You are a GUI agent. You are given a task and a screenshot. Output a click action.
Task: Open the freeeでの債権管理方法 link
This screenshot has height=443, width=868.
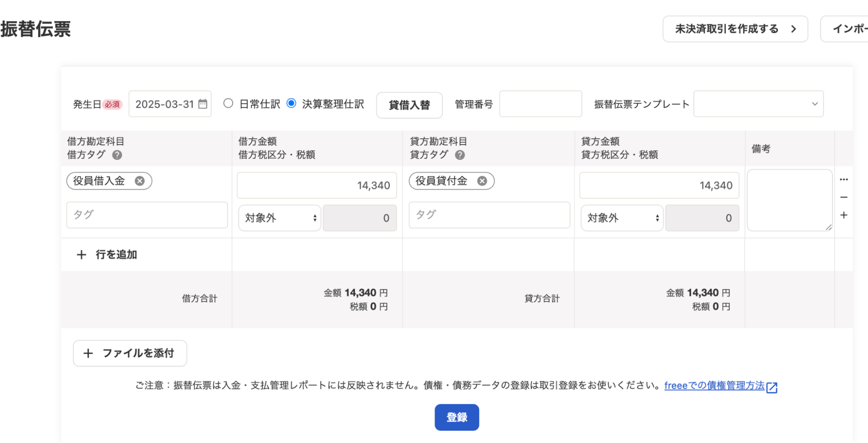pyautogui.click(x=714, y=386)
